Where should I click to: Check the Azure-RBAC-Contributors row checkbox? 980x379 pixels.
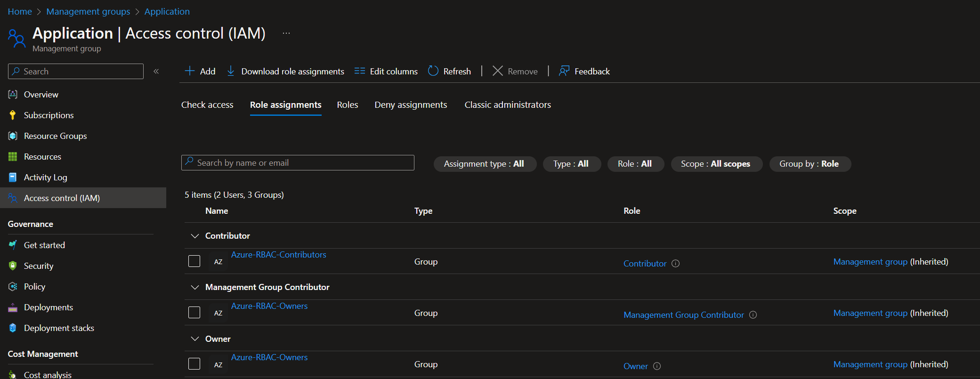coord(194,261)
